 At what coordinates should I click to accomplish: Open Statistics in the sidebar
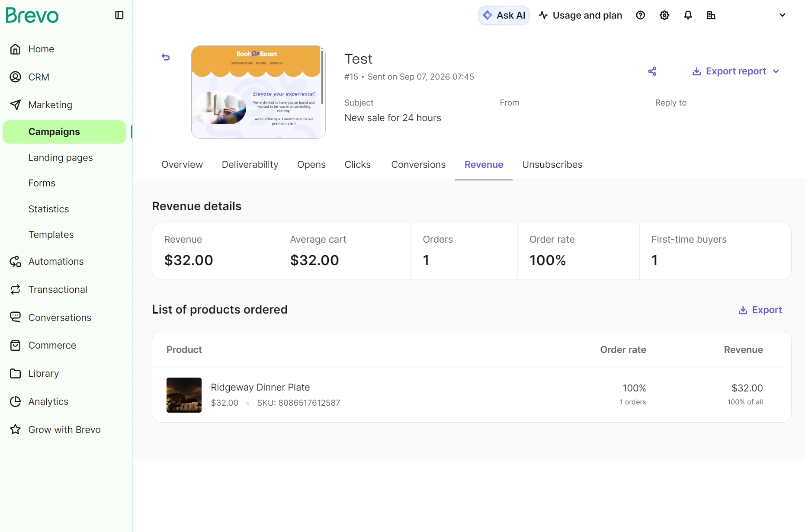coord(48,209)
